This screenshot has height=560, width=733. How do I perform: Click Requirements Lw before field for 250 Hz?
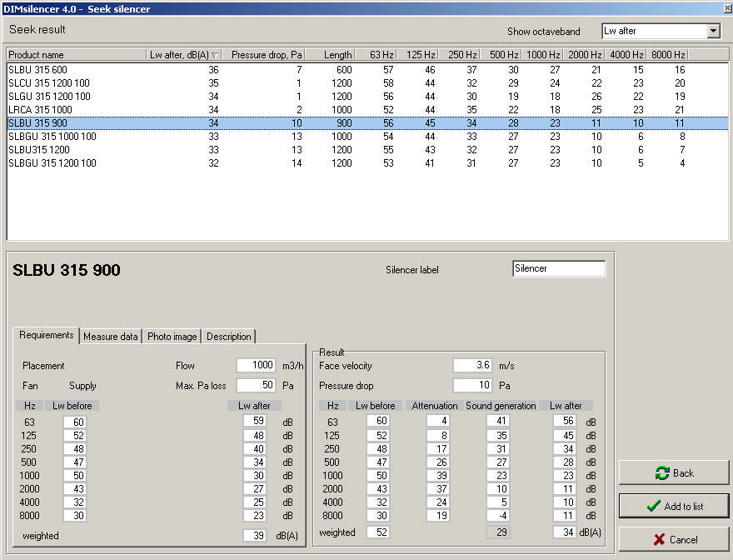(75, 448)
